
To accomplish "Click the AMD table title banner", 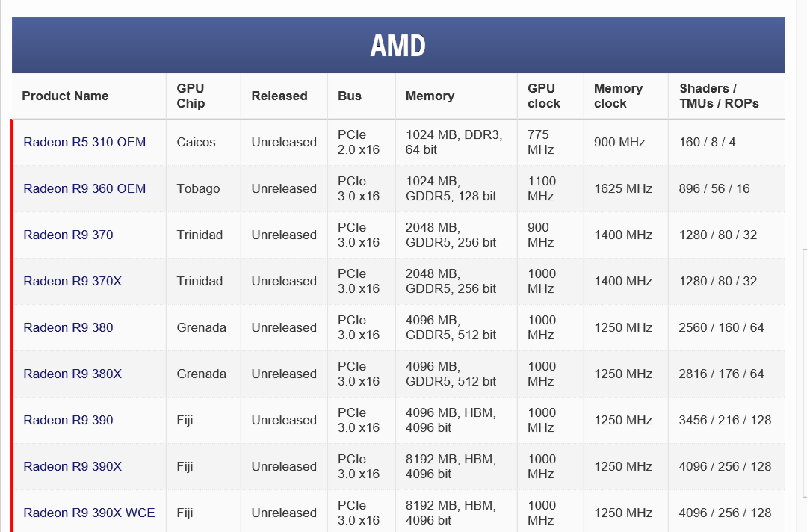I will pyautogui.click(x=398, y=46).
